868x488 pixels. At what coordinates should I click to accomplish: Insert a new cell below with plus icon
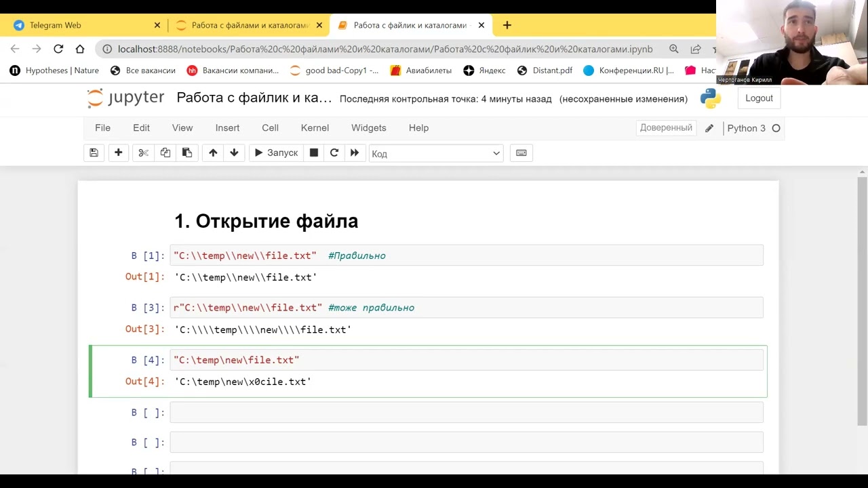click(118, 153)
